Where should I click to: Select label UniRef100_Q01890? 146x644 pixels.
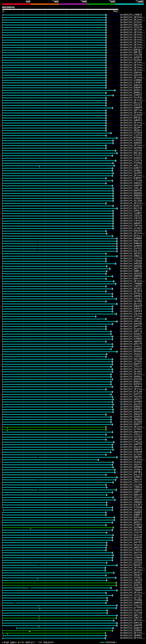coord(131,173)
